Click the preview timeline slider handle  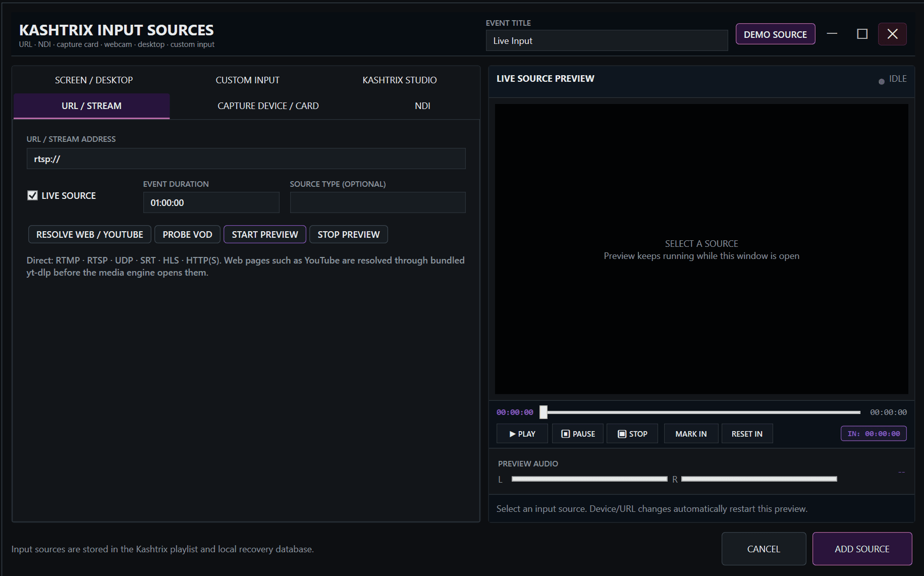(x=543, y=412)
